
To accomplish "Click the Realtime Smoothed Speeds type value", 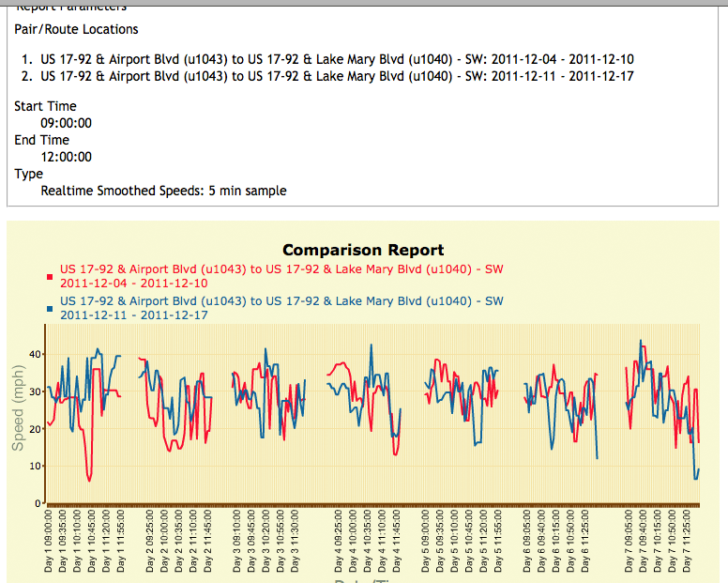I will (163, 191).
